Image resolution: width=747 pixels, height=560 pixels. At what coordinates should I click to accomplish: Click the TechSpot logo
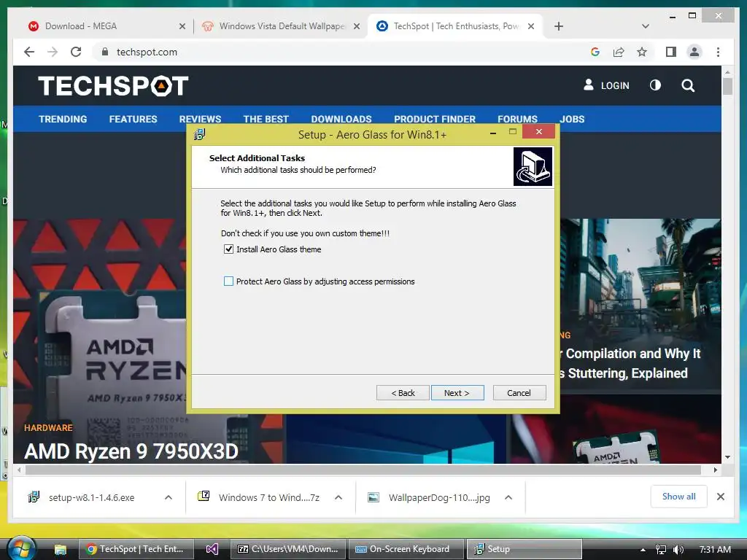113,86
